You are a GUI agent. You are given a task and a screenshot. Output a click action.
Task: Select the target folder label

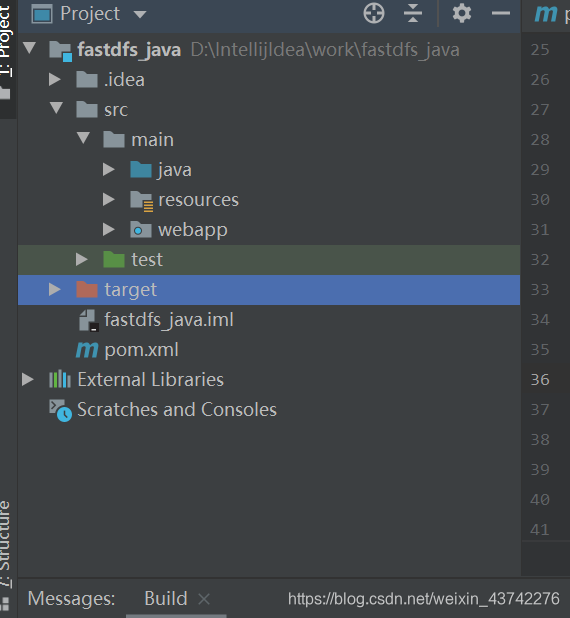[x=130, y=290]
